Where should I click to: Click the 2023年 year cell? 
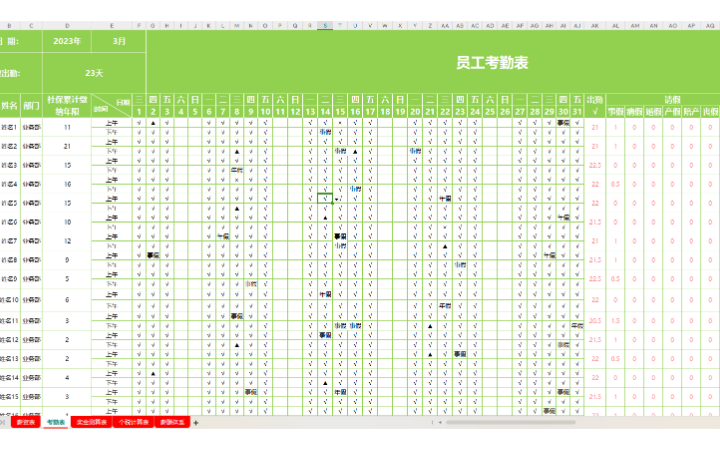(x=67, y=41)
